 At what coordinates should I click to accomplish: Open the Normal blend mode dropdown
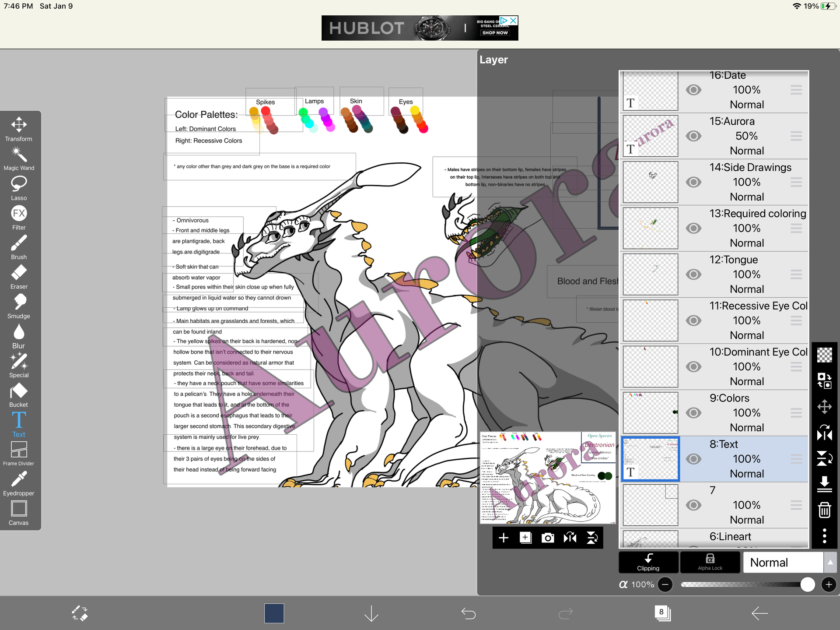783,563
